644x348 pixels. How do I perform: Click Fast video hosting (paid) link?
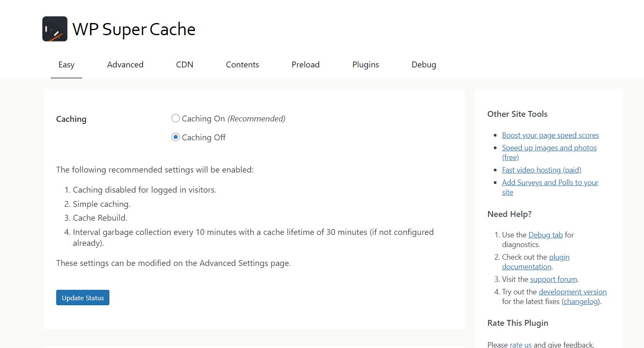pyautogui.click(x=541, y=170)
